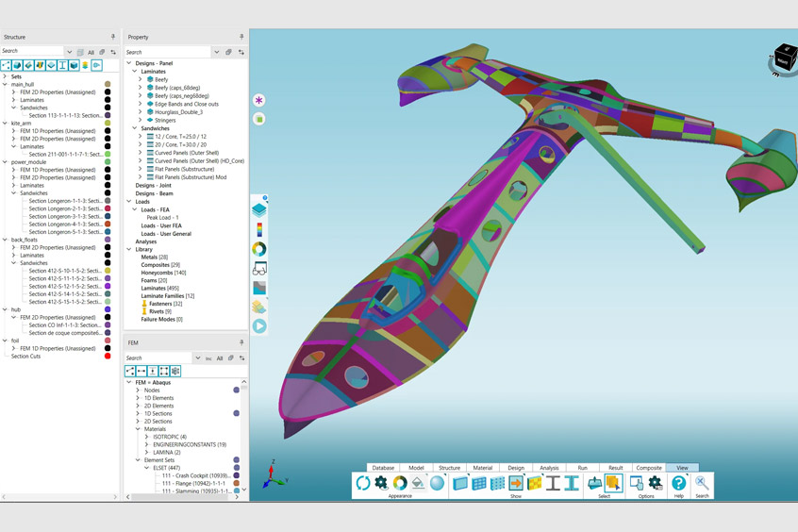Pin the Structure panel
The image size is (798, 532).
coord(113,38)
